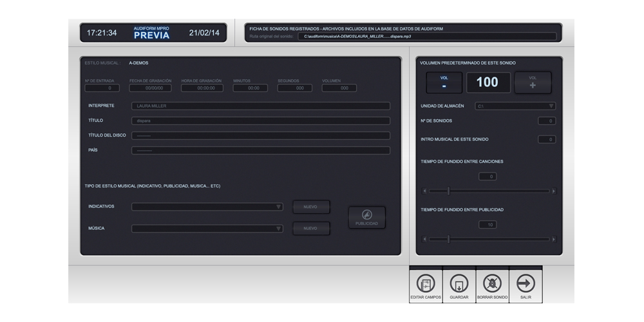
Task: Open the Música dropdown
Action: (207, 229)
